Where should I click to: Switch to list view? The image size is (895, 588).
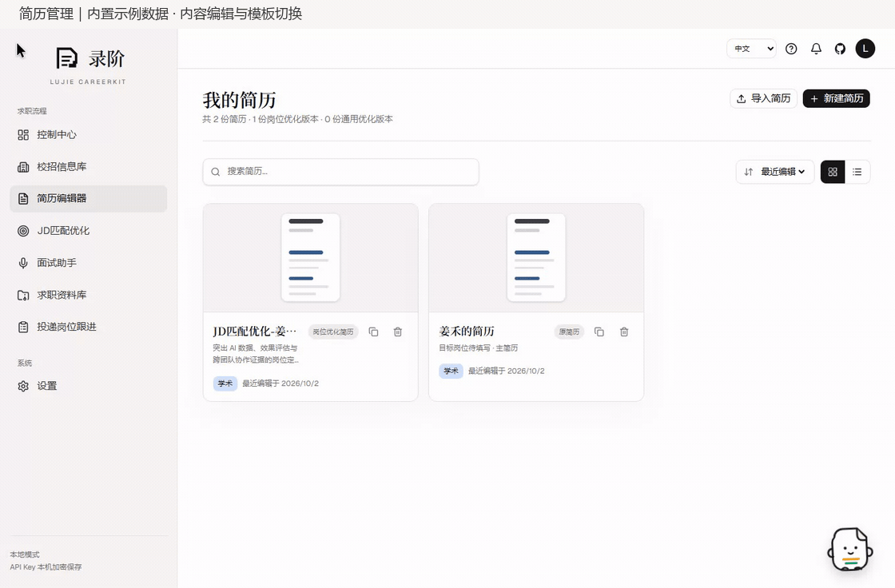857,172
